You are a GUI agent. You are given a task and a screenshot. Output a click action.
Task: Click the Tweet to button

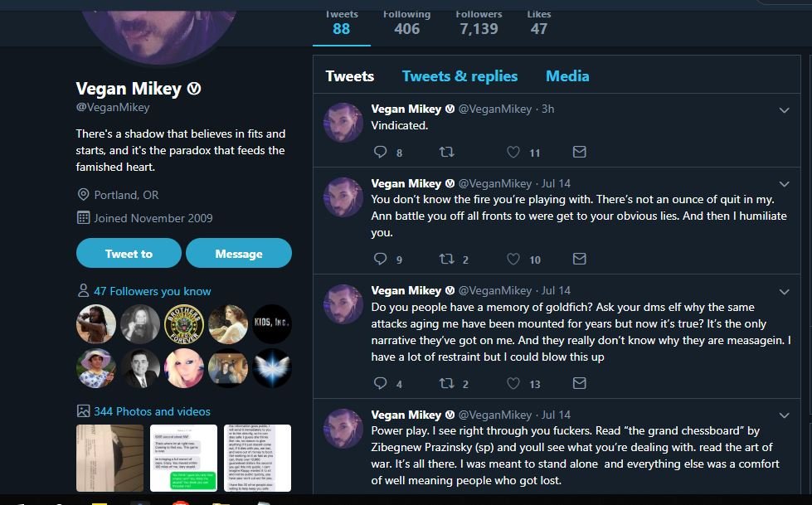[129, 254]
